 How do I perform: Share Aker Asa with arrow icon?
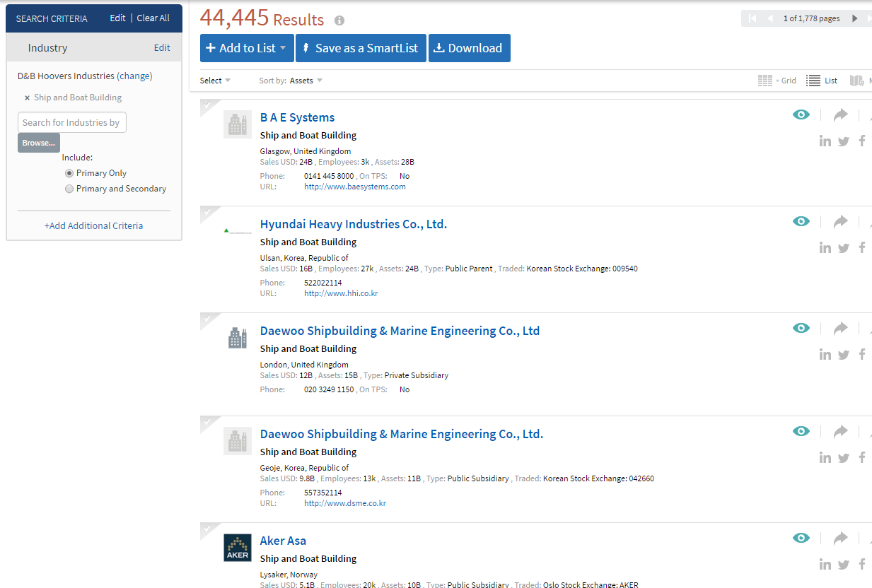(840, 538)
